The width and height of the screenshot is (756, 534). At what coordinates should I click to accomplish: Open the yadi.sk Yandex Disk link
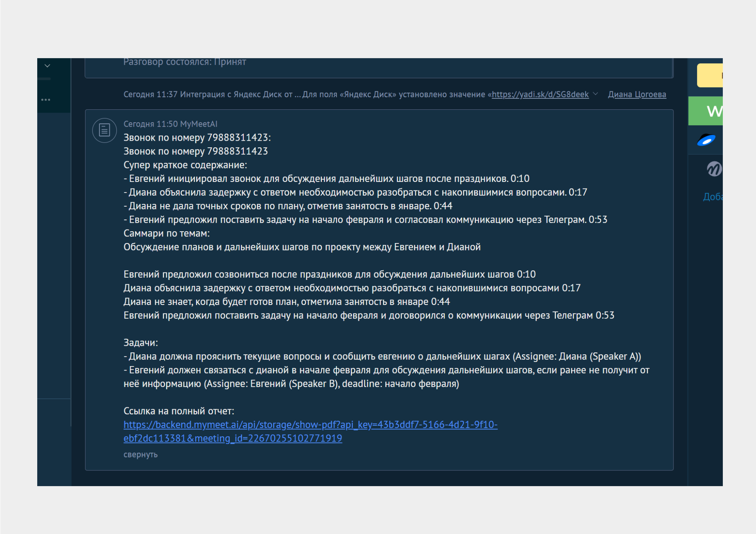pos(540,94)
